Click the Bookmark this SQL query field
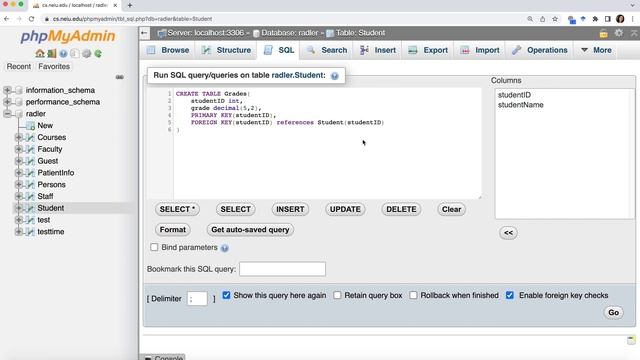Viewport: 640px width, 360px height. tap(282, 269)
